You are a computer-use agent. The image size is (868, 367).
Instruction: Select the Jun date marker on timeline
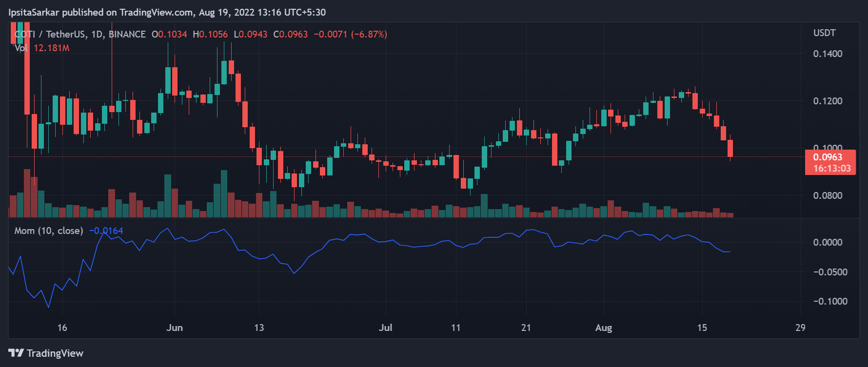[x=175, y=328]
